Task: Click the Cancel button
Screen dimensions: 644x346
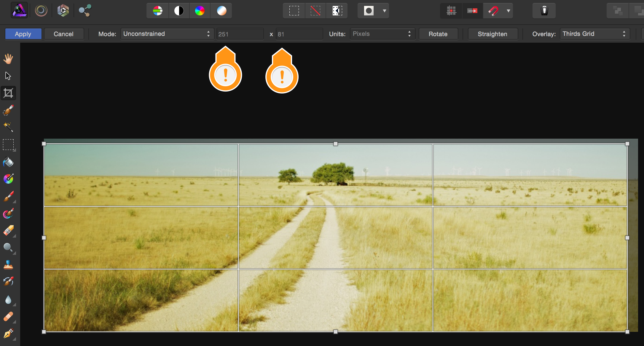Action: (x=64, y=34)
